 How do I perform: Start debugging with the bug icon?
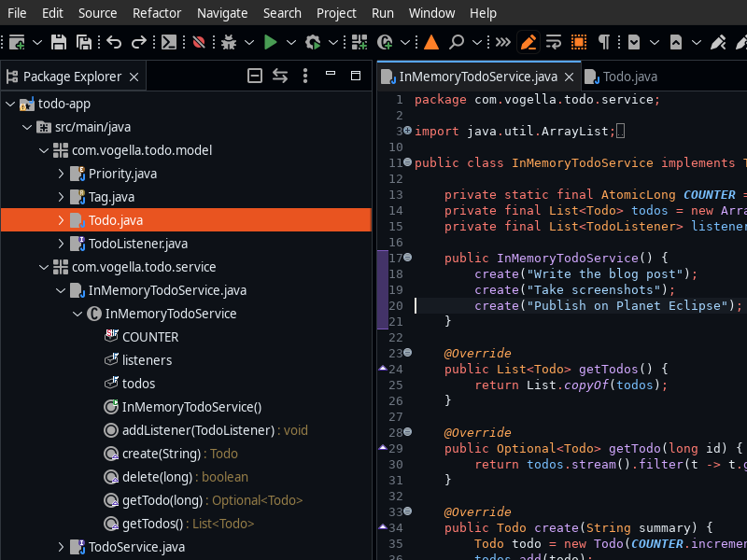coord(229,42)
